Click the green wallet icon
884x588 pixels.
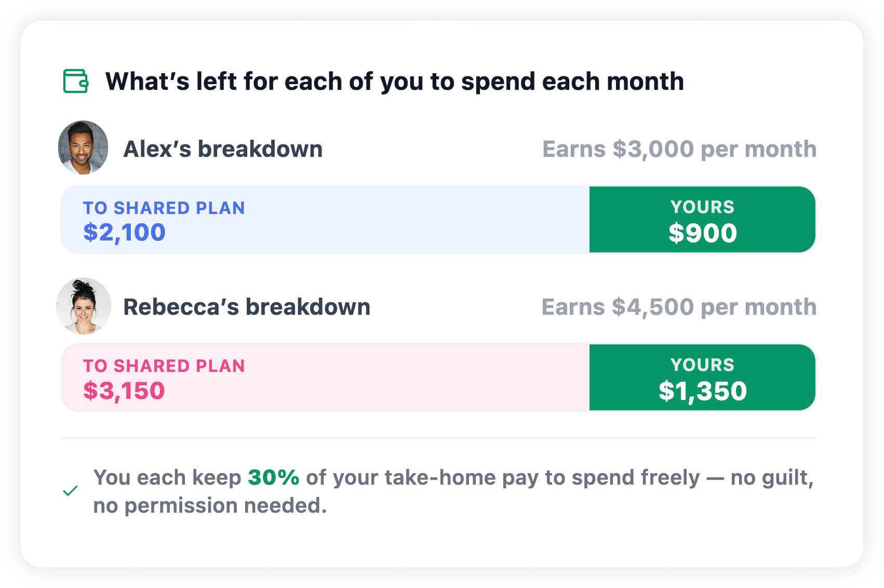(x=76, y=81)
